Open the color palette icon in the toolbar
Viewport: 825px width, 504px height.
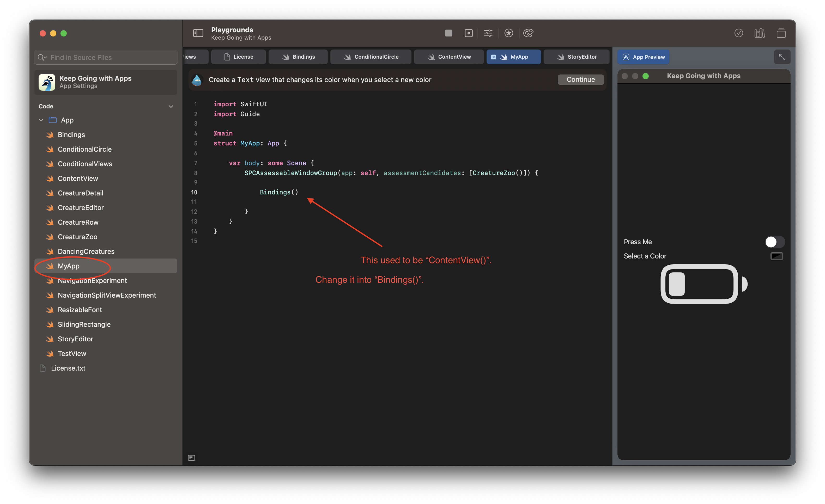(528, 33)
